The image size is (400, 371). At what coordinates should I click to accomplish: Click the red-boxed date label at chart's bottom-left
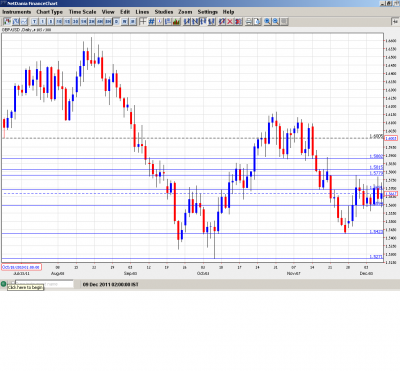coord(21,267)
